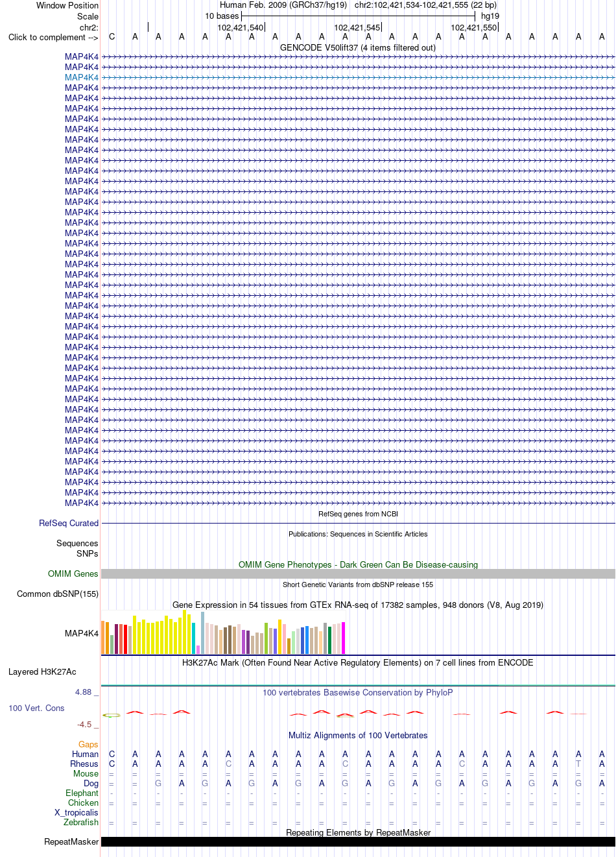This screenshot has width=616, height=857.
Task: Click 'Short Genetic Variants from dbSNP' title
Action: click(358, 585)
